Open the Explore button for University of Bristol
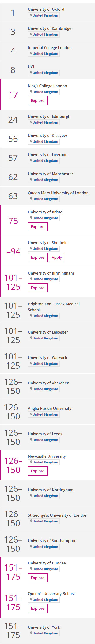The height and width of the screenshot is (644, 95). [x=38, y=227]
